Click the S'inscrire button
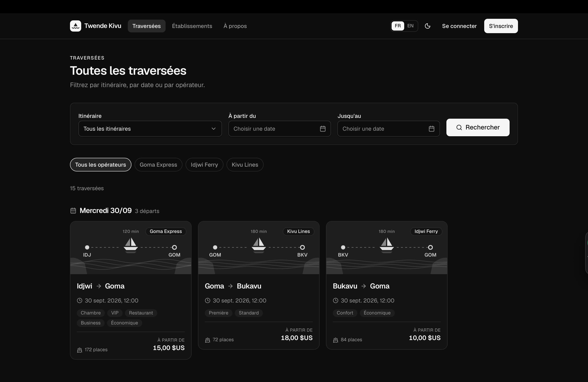Viewport: 588px width, 382px height. (x=501, y=26)
